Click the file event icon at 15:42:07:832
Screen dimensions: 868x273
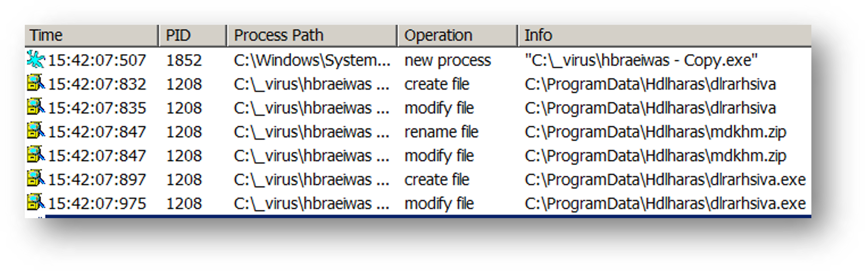(36, 83)
